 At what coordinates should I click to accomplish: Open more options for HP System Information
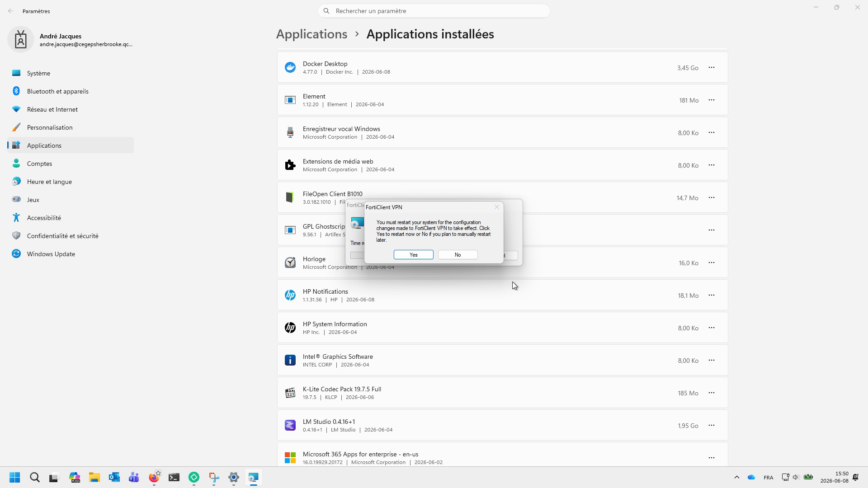click(712, 328)
